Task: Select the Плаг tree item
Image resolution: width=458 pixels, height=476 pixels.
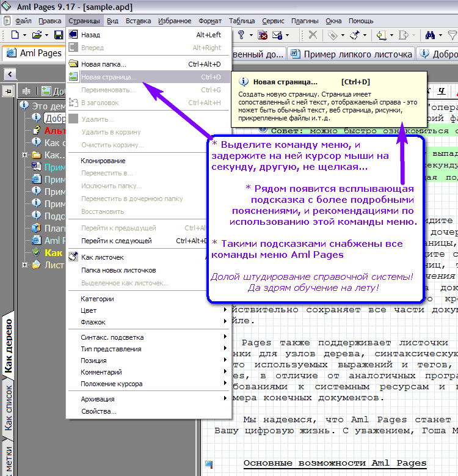Action: (x=55, y=228)
